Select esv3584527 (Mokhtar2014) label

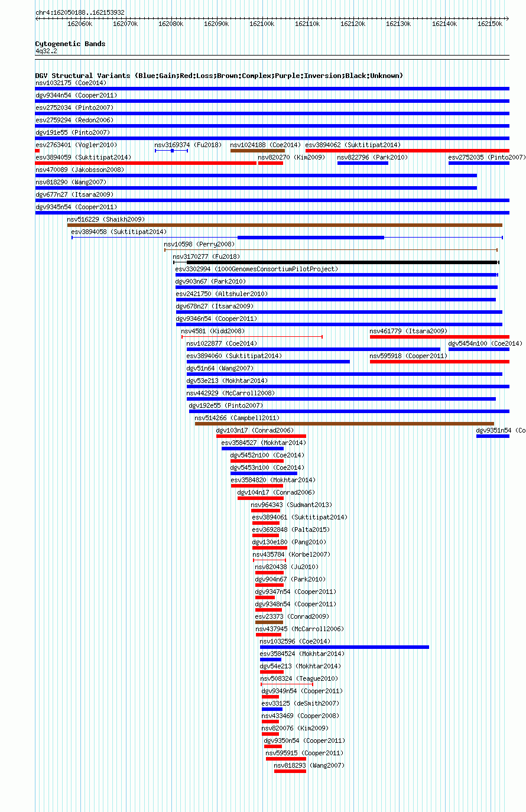tap(264, 443)
